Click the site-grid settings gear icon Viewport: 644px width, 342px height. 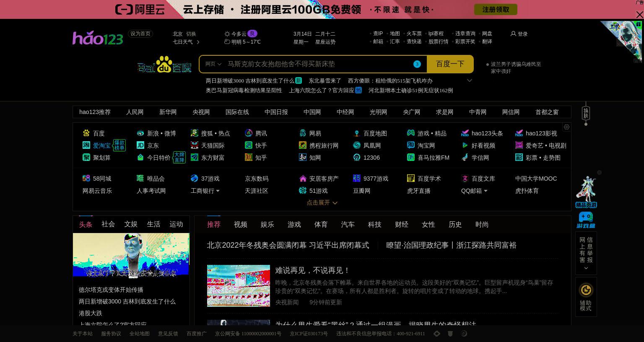566,127
